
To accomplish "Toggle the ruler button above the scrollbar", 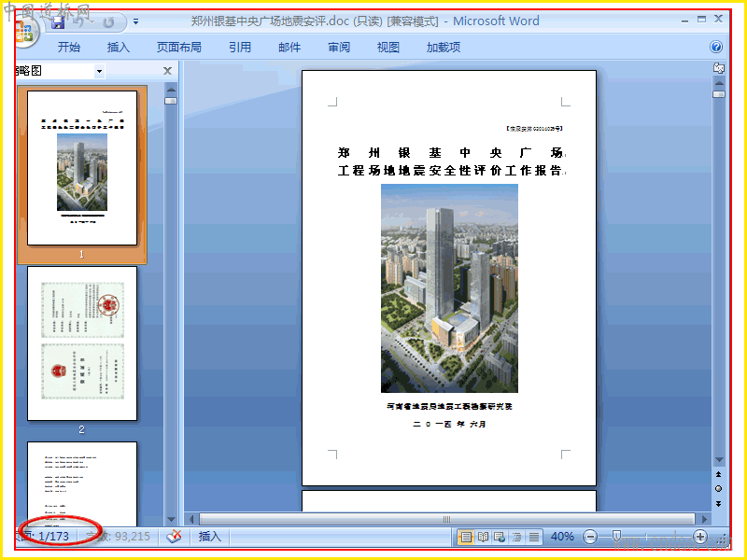I will pos(719,68).
